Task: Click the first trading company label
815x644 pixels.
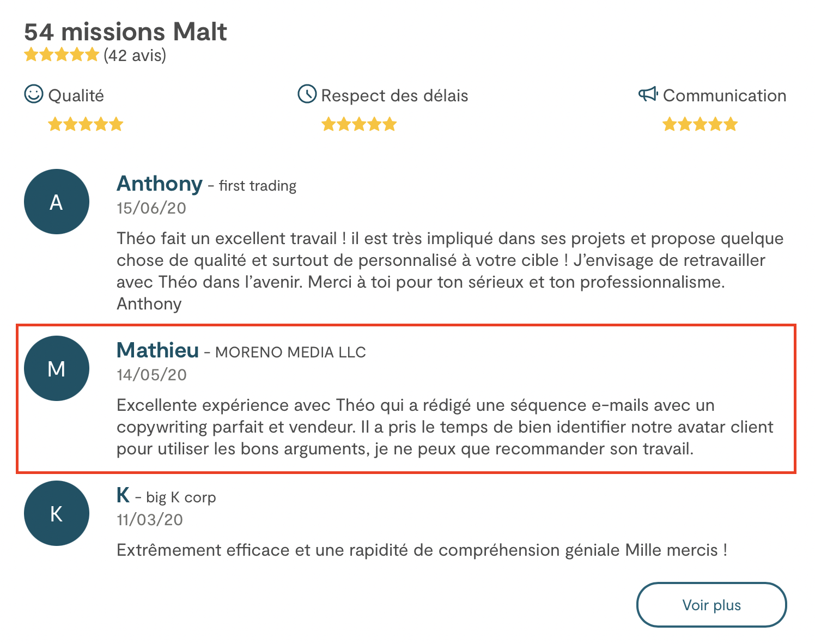Action: click(x=258, y=186)
